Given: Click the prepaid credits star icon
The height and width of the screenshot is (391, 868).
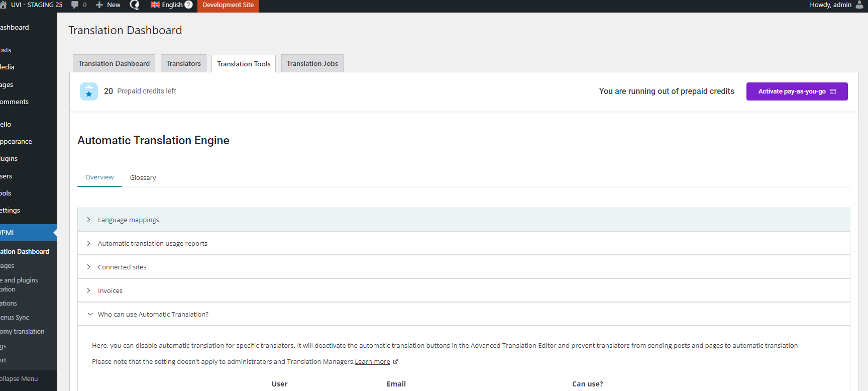Looking at the screenshot, I should pos(89,91).
